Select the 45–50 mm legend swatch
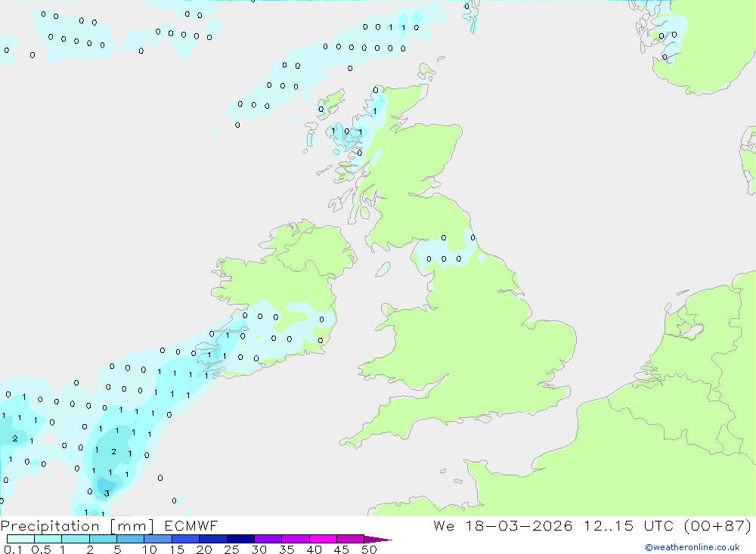The height and width of the screenshot is (554, 756). [x=351, y=539]
